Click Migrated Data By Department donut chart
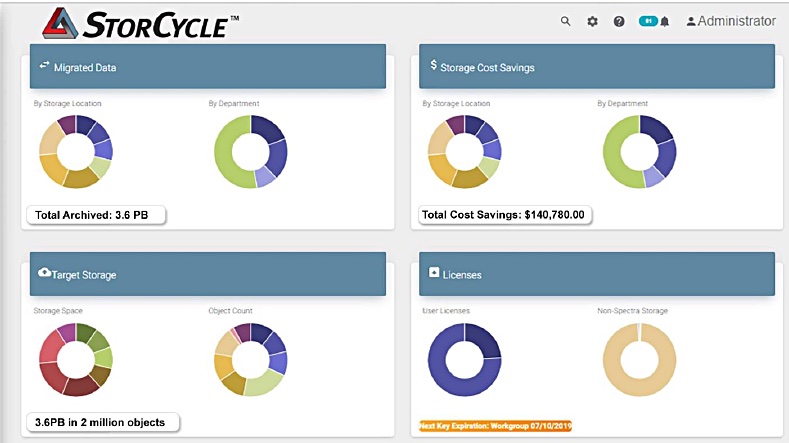Image resolution: width=789 pixels, height=443 pixels. [x=251, y=152]
